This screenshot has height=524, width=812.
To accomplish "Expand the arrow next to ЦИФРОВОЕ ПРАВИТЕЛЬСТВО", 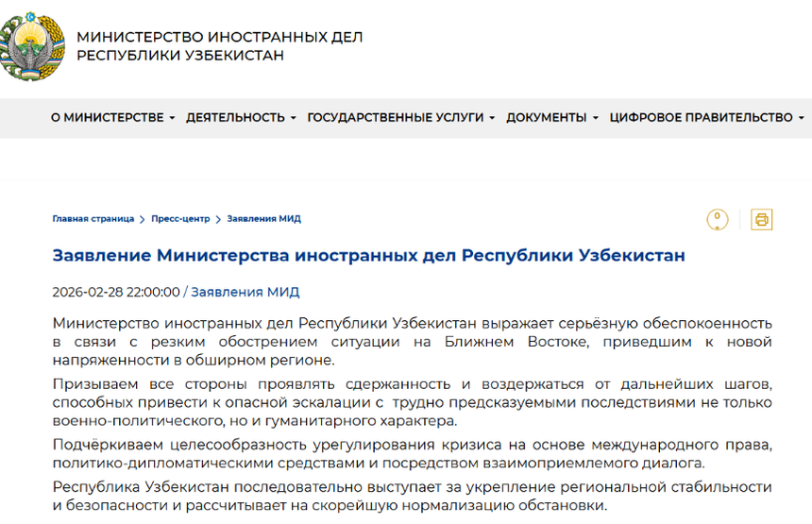I will 801,118.
